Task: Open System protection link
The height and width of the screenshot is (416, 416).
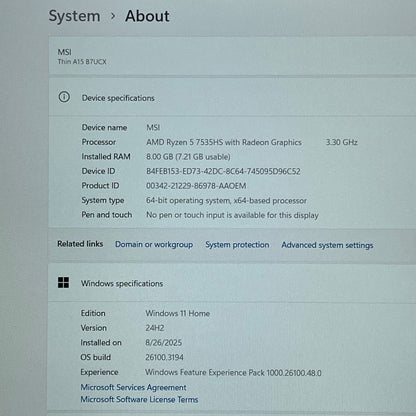Action: click(237, 245)
